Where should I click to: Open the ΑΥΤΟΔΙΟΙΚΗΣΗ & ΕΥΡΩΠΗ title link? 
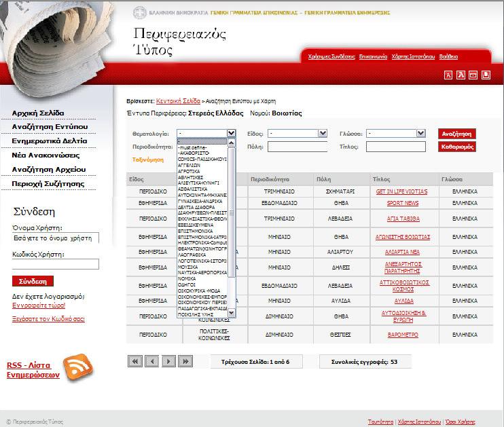point(403,316)
